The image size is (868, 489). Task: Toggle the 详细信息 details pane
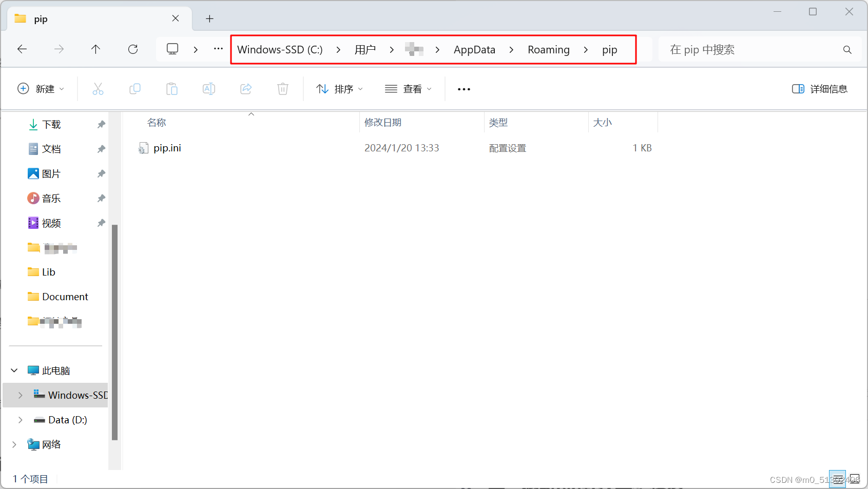(x=819, y=88)
